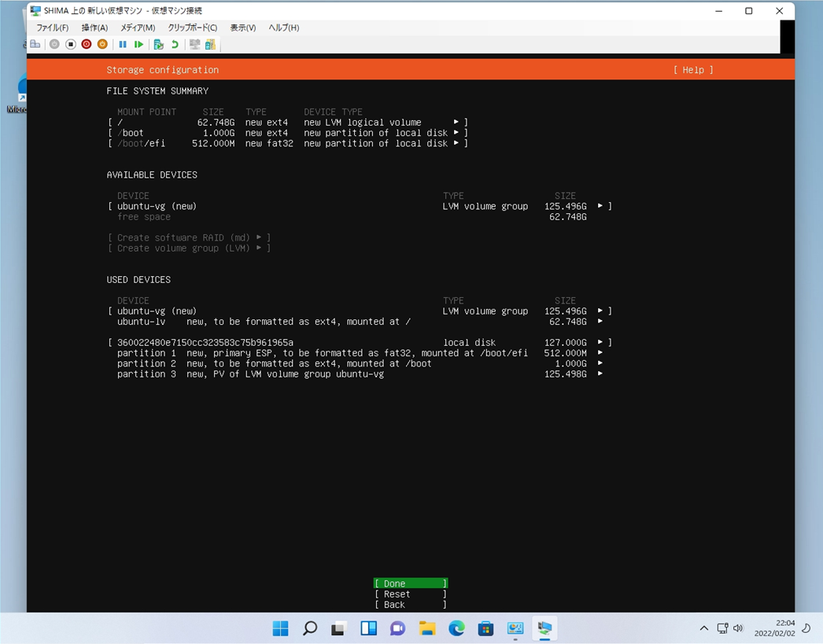Save VM state with orange power icon

pyautogui.click(x=102, y=45)
